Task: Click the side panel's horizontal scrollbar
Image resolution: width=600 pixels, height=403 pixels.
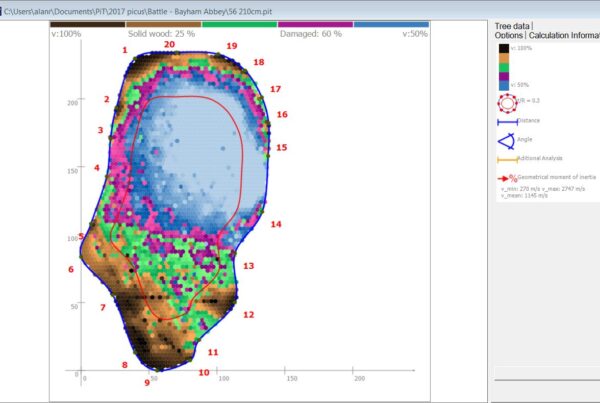Action: tap(546, 374)
